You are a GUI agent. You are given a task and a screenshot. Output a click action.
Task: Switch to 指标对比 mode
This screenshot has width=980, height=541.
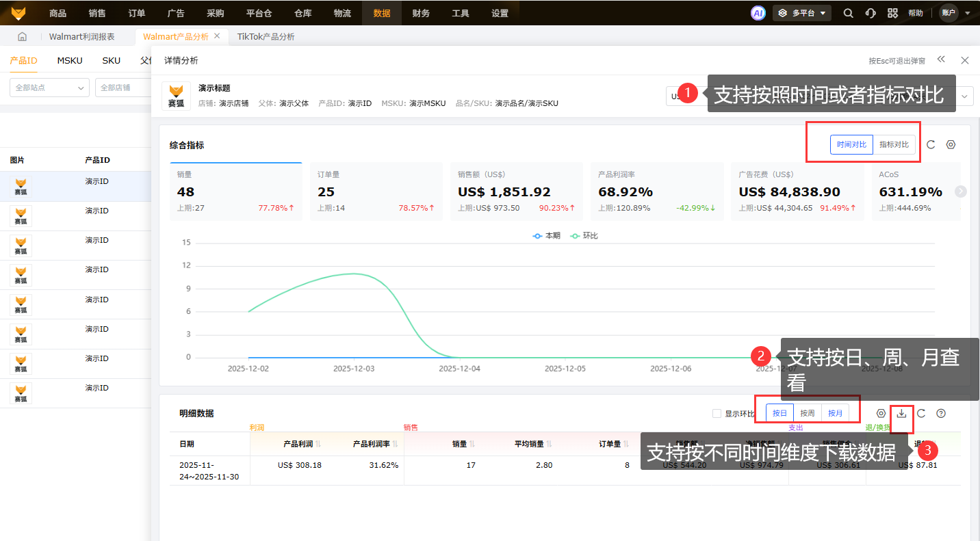pyautogui.click(x=894, y=144)
